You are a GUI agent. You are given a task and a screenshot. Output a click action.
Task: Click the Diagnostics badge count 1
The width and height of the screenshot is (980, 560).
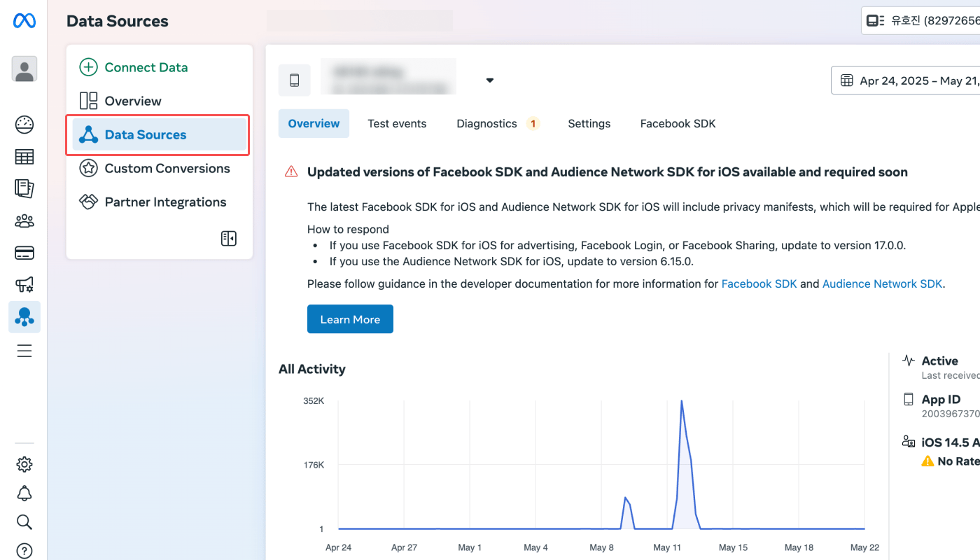[x=533, y=124]
